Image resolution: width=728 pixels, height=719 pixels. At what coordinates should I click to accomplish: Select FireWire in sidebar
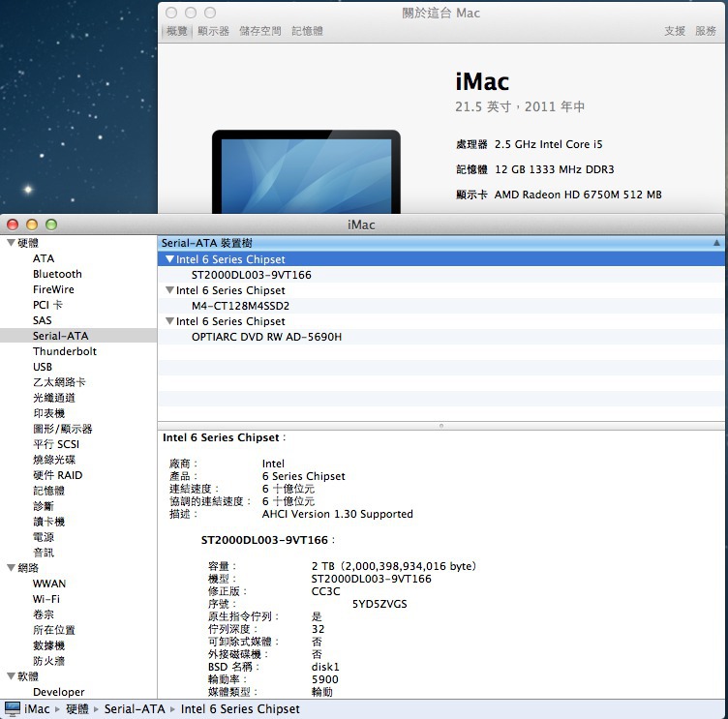53,289
